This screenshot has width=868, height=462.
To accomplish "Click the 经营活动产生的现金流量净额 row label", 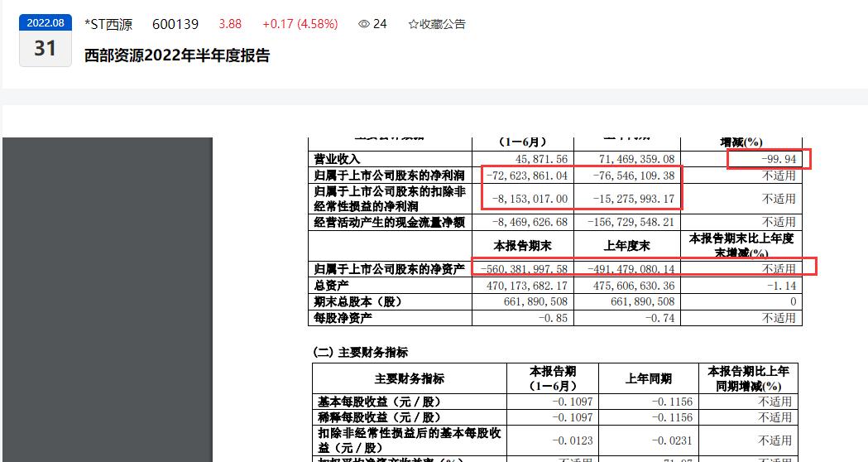I will coord(389,222).
